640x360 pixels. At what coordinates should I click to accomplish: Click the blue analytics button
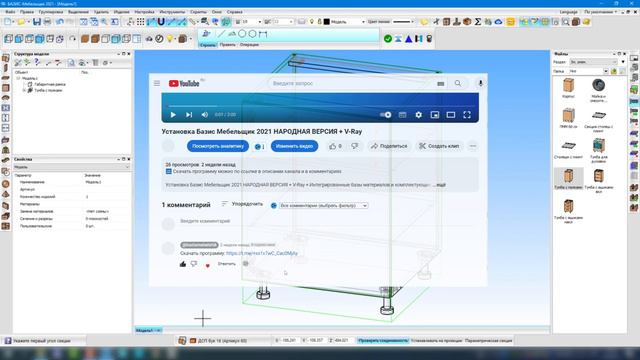coord(218,146)
